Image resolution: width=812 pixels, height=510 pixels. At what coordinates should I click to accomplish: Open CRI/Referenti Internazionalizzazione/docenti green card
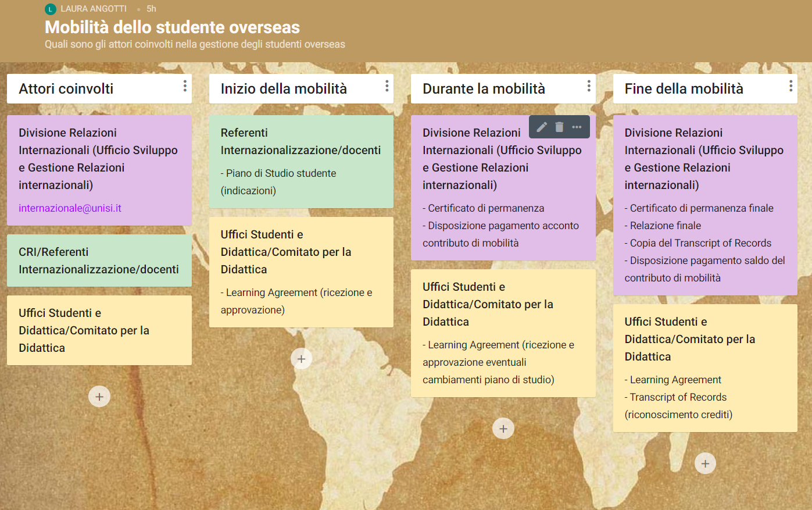[99, 261]
